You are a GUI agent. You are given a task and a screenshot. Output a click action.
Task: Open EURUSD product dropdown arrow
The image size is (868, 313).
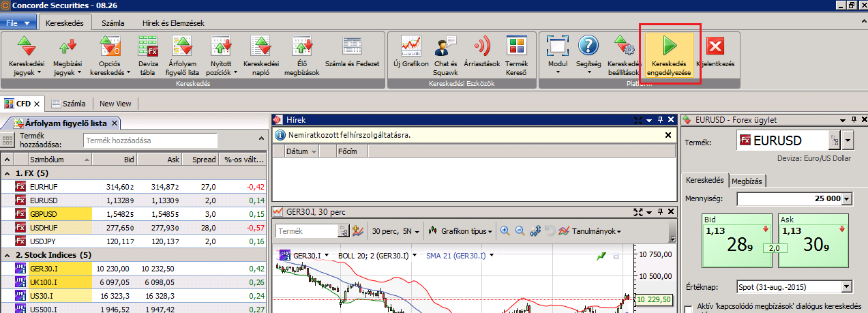pyautogui.click(x=848, y=141)
